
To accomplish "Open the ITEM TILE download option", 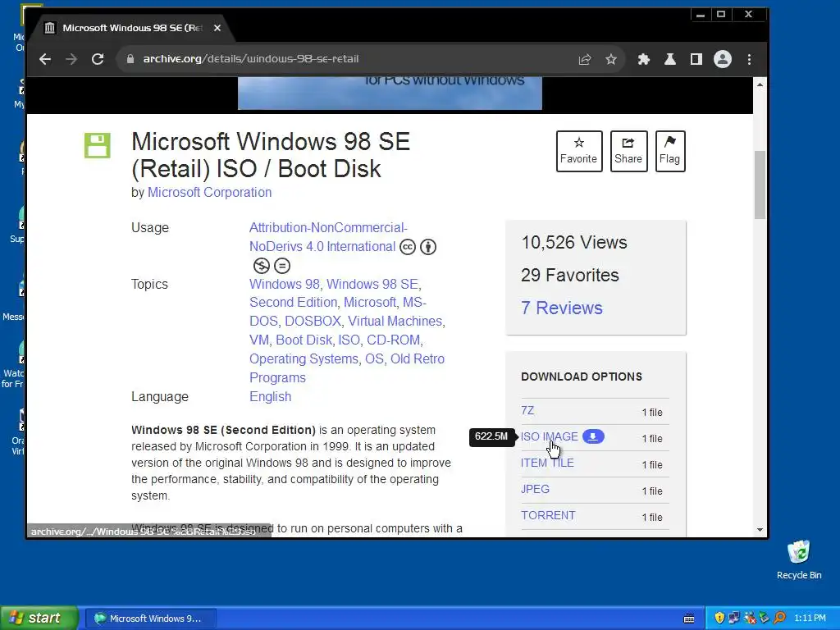I will (547, 463).
